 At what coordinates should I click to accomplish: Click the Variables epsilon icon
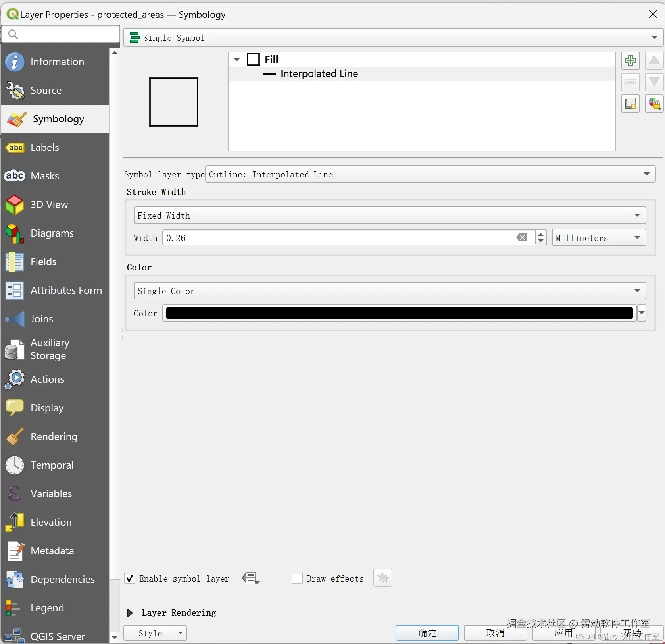[x=15, y=494]
